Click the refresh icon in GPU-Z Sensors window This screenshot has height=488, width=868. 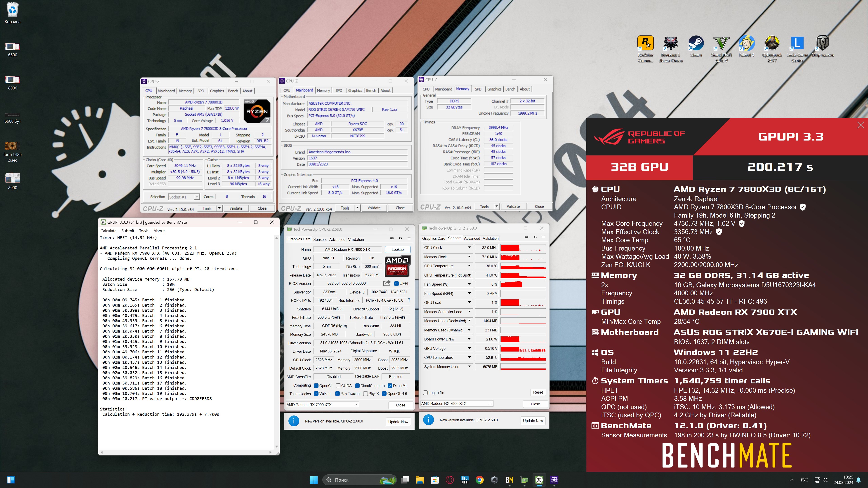(535, 237)
